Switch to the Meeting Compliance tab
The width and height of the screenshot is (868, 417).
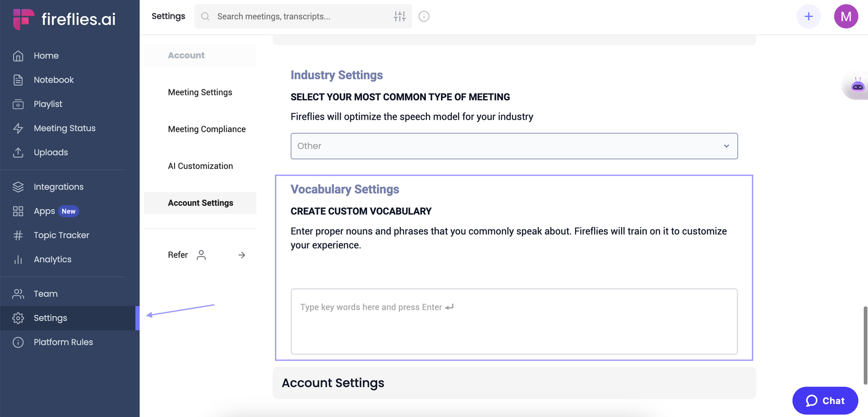(207, 129)
